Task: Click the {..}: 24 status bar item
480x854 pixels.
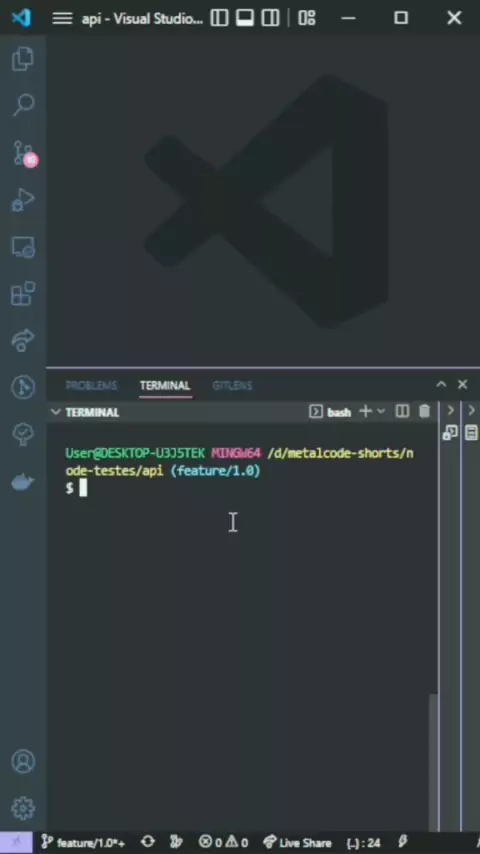Action: (363, 843)
